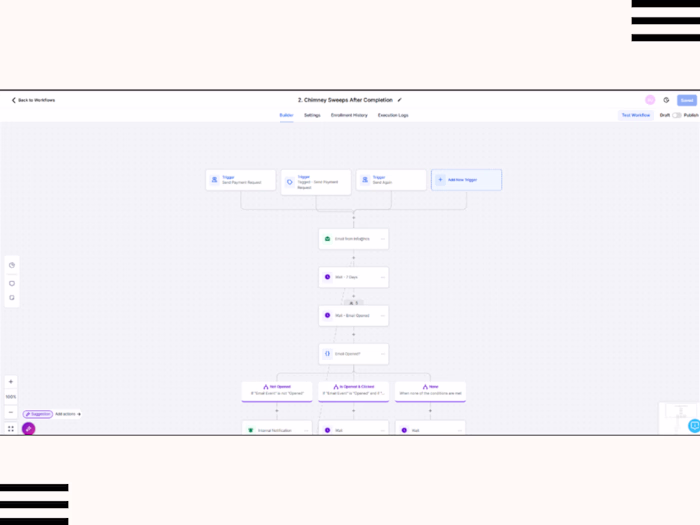Edit workflow name with pencil icon
This screenshot has width=700, height=525.
(400, 100)
